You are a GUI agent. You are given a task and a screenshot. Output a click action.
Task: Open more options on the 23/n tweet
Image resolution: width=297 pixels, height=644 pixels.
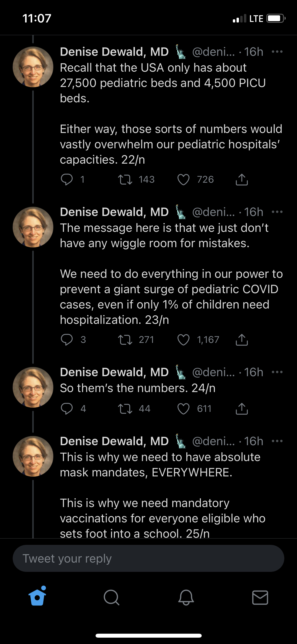click(277, 212)
